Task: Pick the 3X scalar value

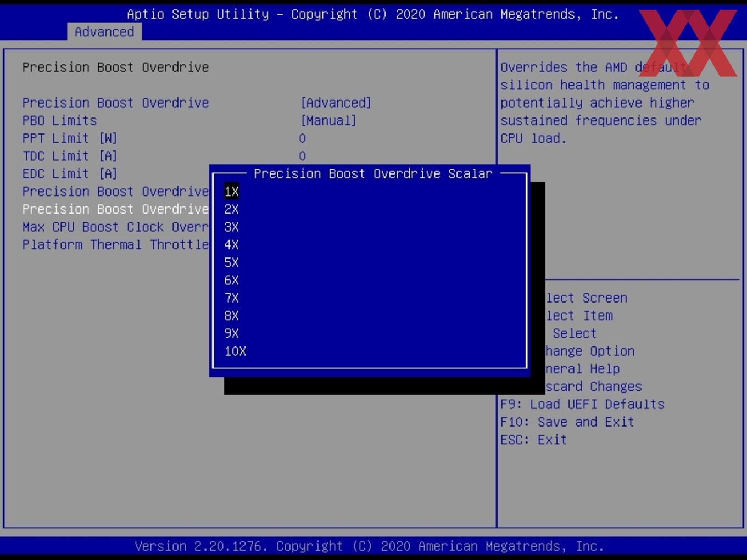Action: point(231,227)
